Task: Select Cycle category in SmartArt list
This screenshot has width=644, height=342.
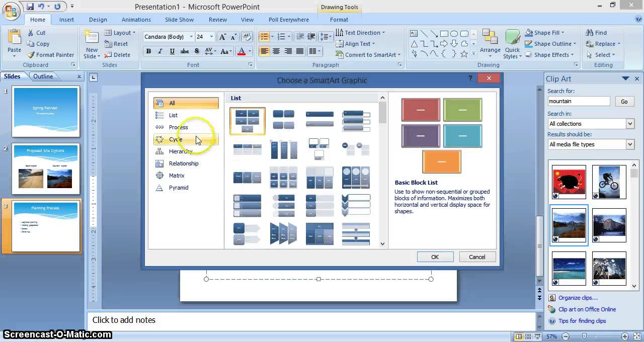Action: (x=186, y=139)
